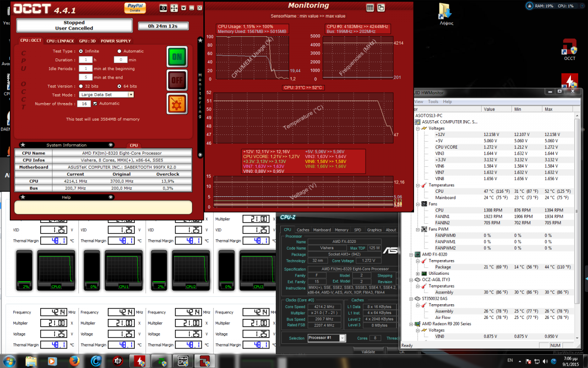The image size is (588, 368).
Task: Collapse the Voltages node under ASUSTeK
Action: click(417, 128)
